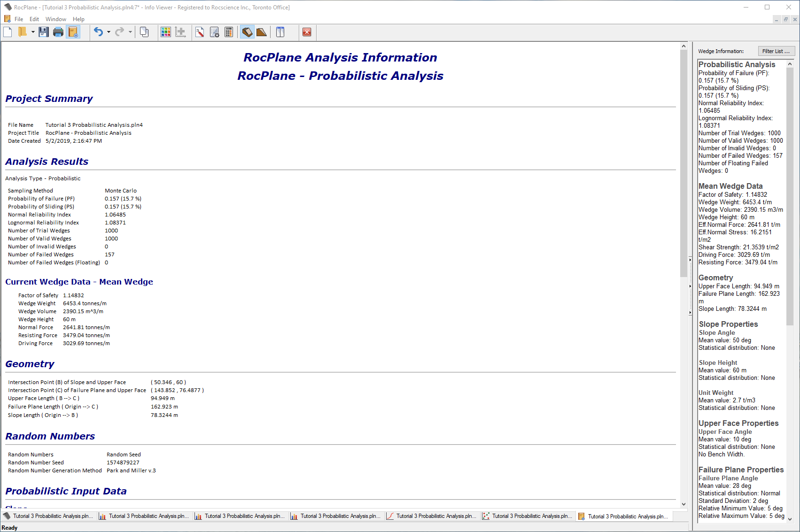Minimize the inner document window

click(x=777, y=19)
